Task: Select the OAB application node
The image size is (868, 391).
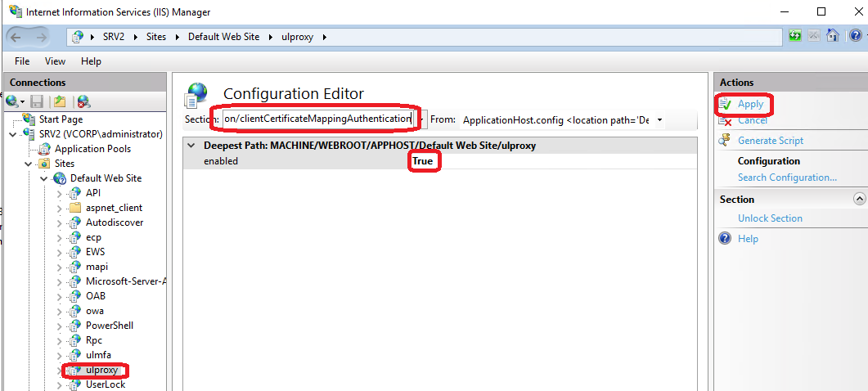Action: point(95,296)
